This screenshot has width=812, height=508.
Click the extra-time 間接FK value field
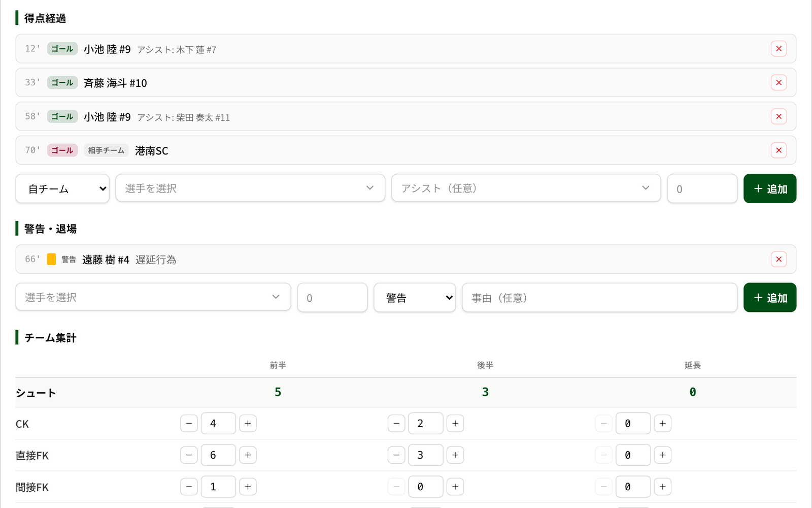pyautogui.click(x=633, y=487)
